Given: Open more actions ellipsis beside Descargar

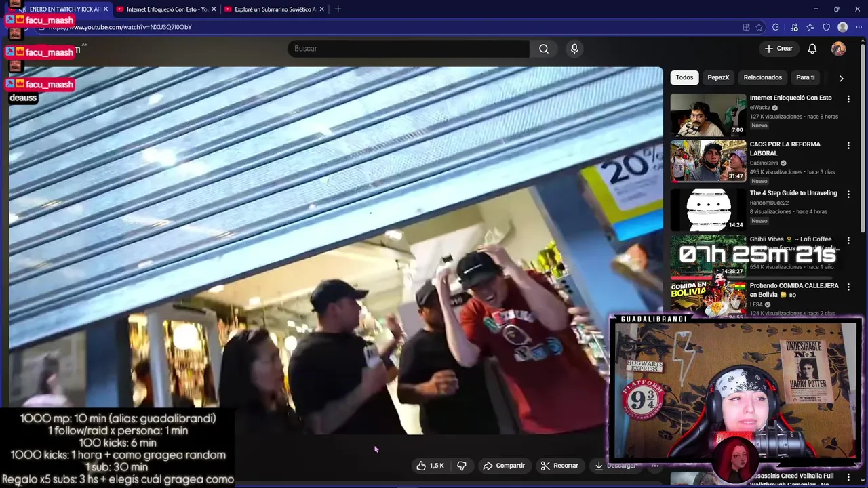Looking at the screenshot, I should coord(654,466).
